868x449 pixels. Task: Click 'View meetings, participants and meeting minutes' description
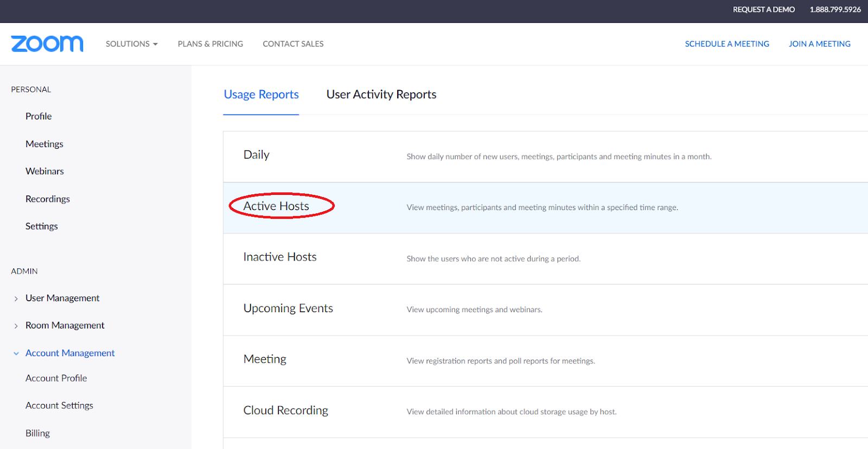coord(542,207)
